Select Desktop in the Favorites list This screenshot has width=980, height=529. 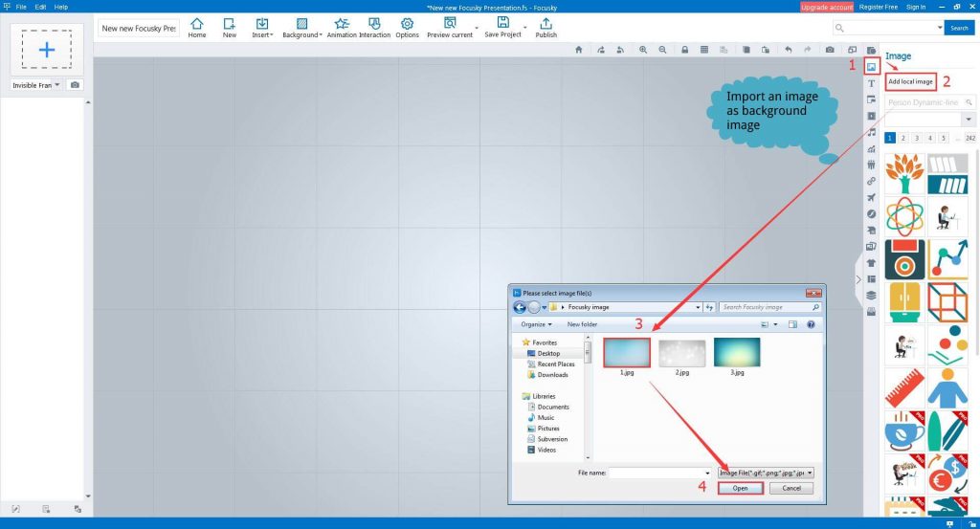[x=548, y=353]
